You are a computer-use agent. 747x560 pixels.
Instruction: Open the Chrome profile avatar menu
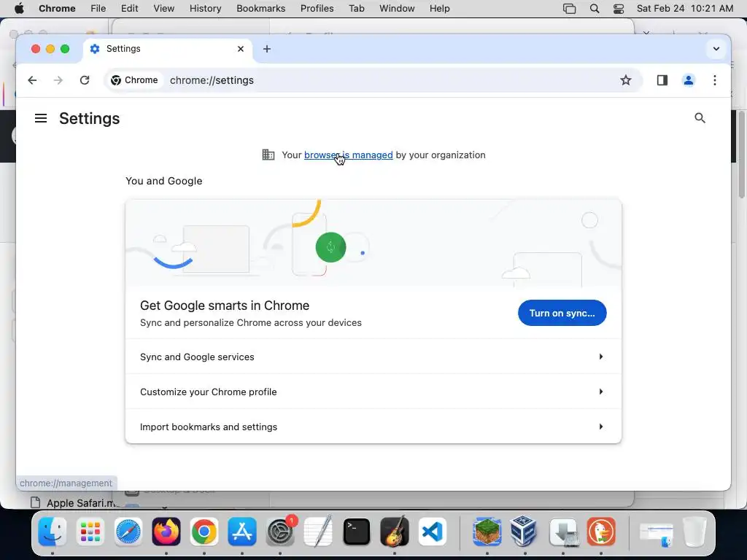coord(689,80)
